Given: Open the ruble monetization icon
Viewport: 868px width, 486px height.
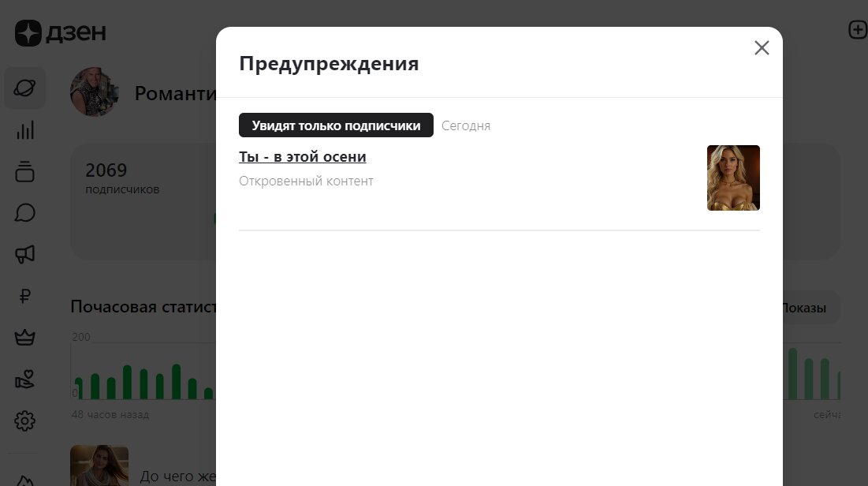Looking at the screenshot, I should [x=25, y=296].
